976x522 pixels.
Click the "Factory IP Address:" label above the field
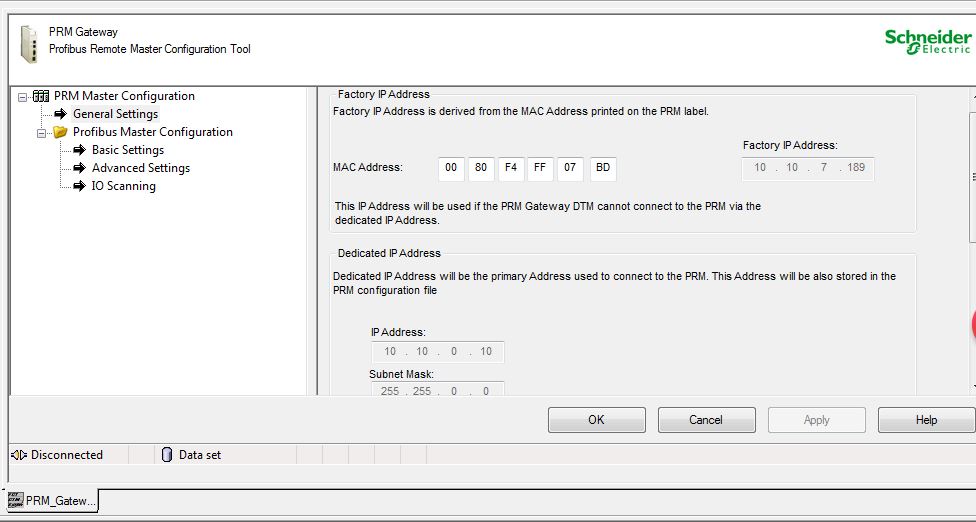point(791,146)
